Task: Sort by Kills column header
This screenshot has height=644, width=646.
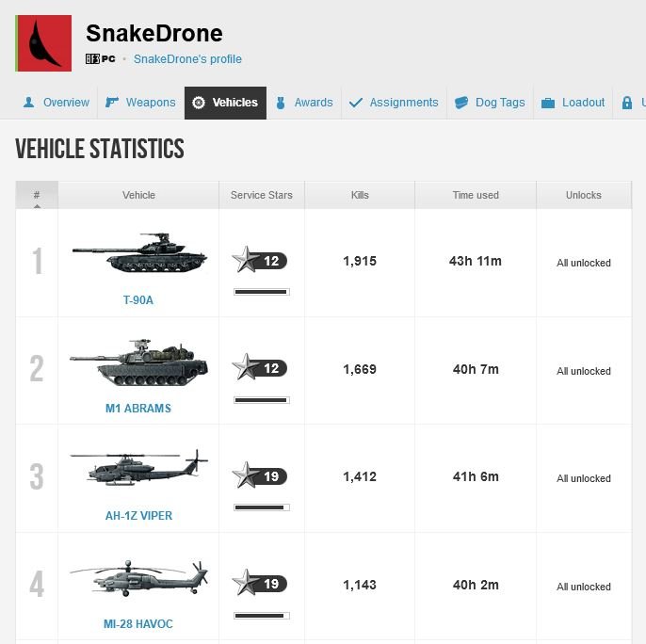Action: pos(360,195)
